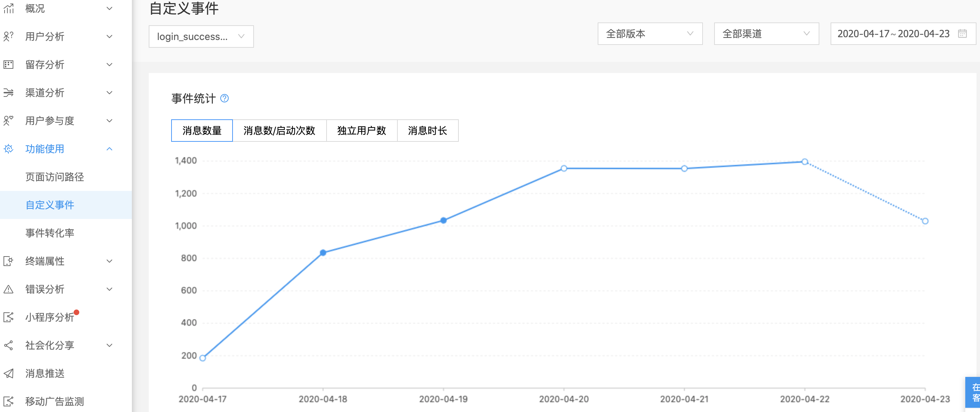
Task: Click the 渠道分析 channel analysis icon
Action: [9, 93]
